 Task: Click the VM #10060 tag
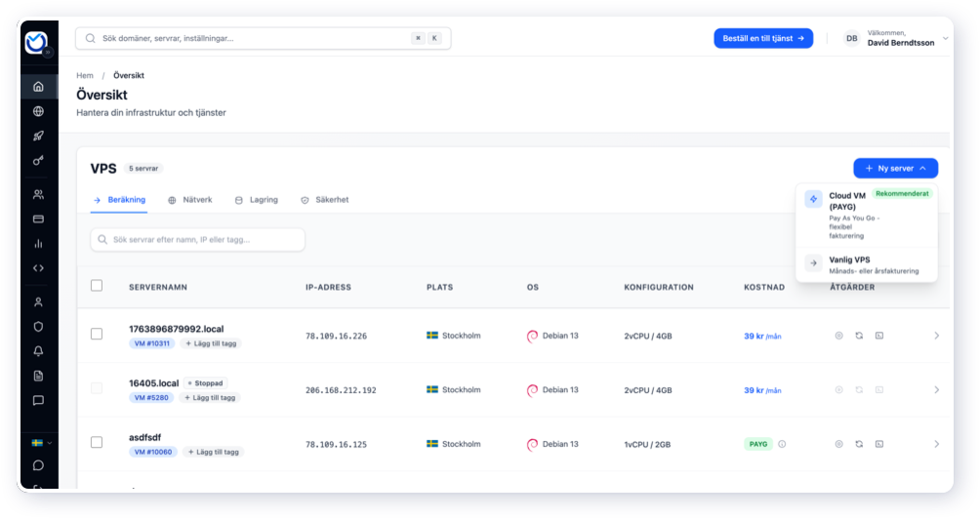[153, 452]
